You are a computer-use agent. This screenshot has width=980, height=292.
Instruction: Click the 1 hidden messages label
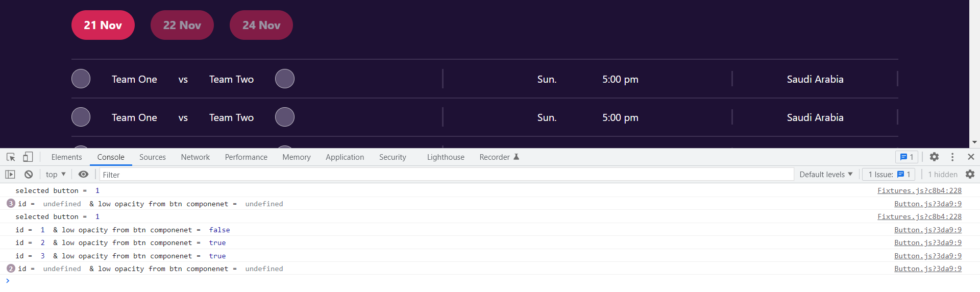(x=942, y=175)
